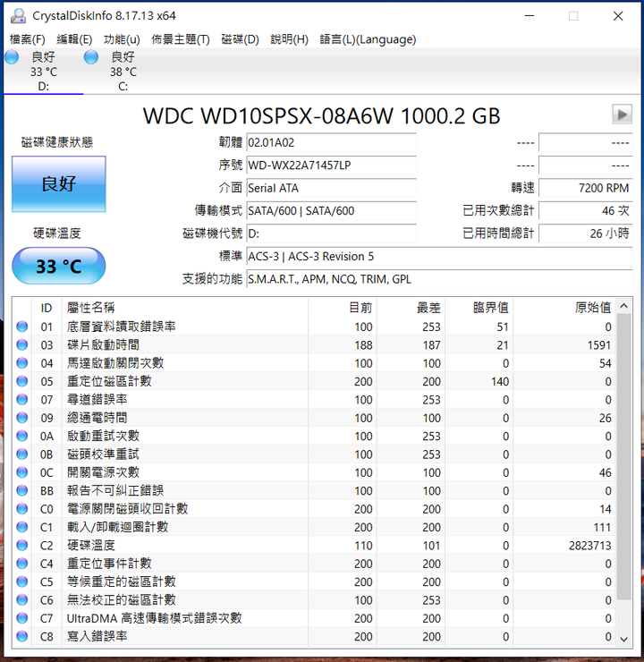
Task: Open the 磁碟(D) menu
Action: click(240, 39)
